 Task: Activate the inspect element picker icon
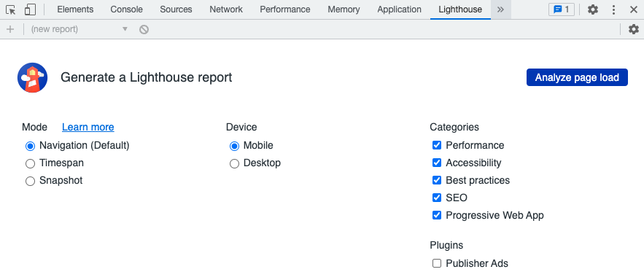tap(11, 9)
